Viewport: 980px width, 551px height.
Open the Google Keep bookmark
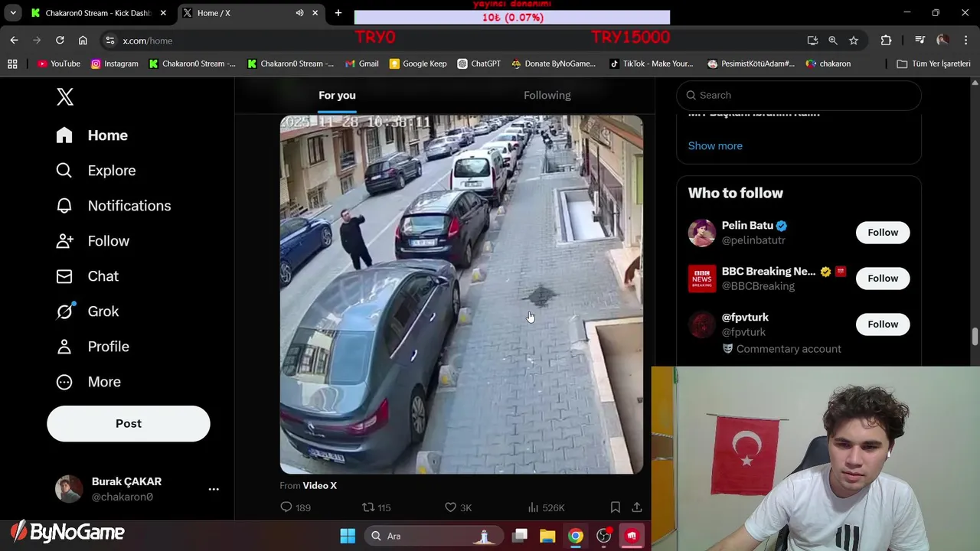(x=418, y=64)
